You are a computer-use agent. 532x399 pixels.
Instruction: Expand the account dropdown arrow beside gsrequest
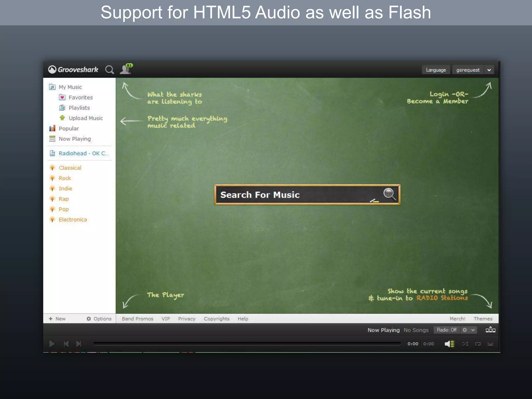click(x=489, y=70)
